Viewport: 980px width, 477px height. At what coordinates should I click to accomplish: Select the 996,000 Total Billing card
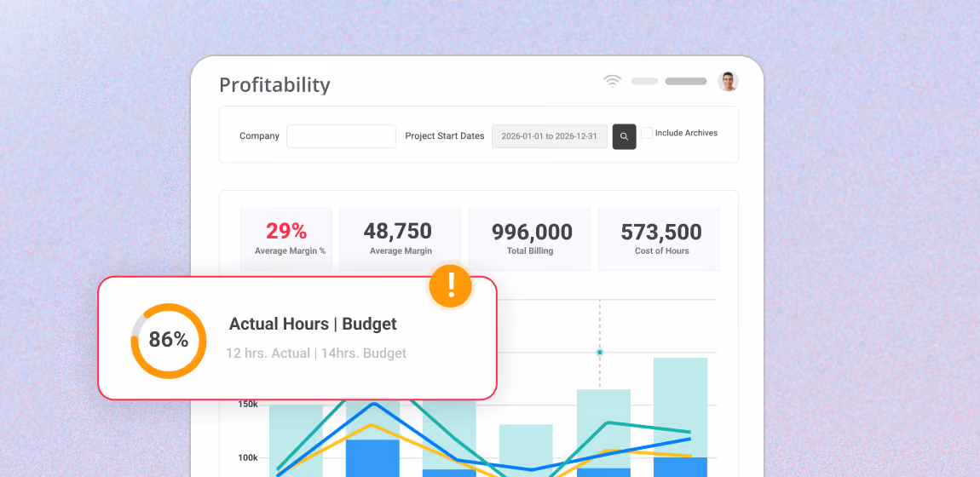click(529, 239)
